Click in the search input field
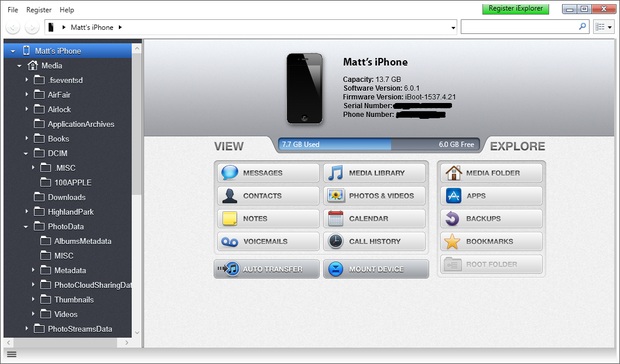 519,27
